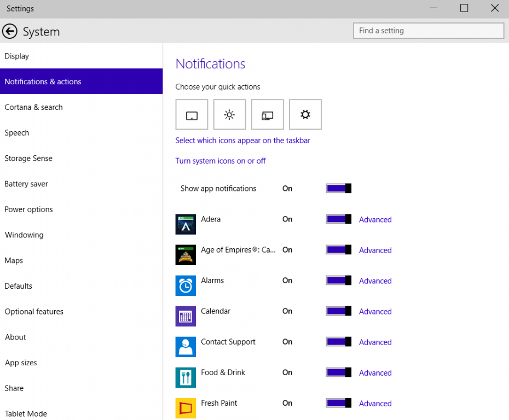Viewport: 509px width, 420px height.
Task: Toggle off Show app notifications
Action: point(338,188)
